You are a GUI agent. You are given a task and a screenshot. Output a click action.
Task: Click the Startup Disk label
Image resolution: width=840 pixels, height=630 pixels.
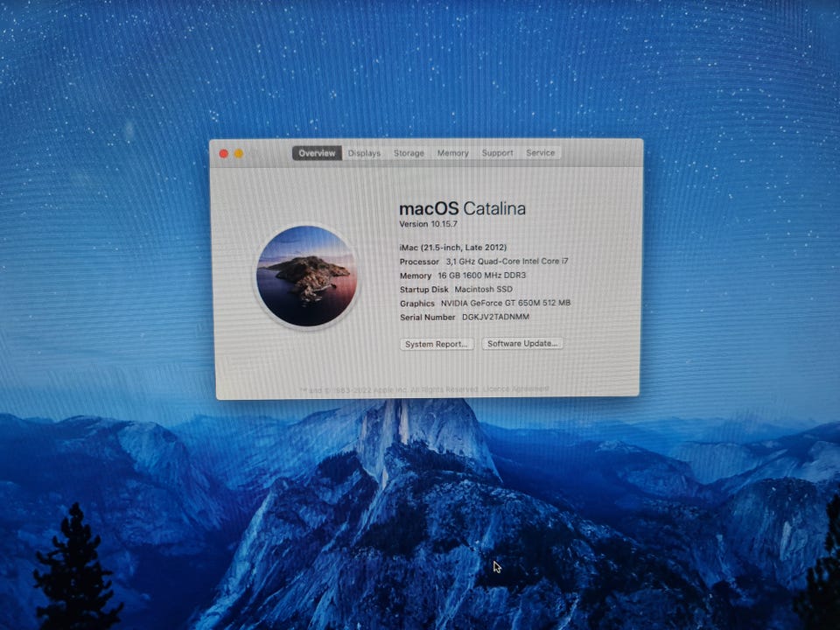click(x=423, y=290)
